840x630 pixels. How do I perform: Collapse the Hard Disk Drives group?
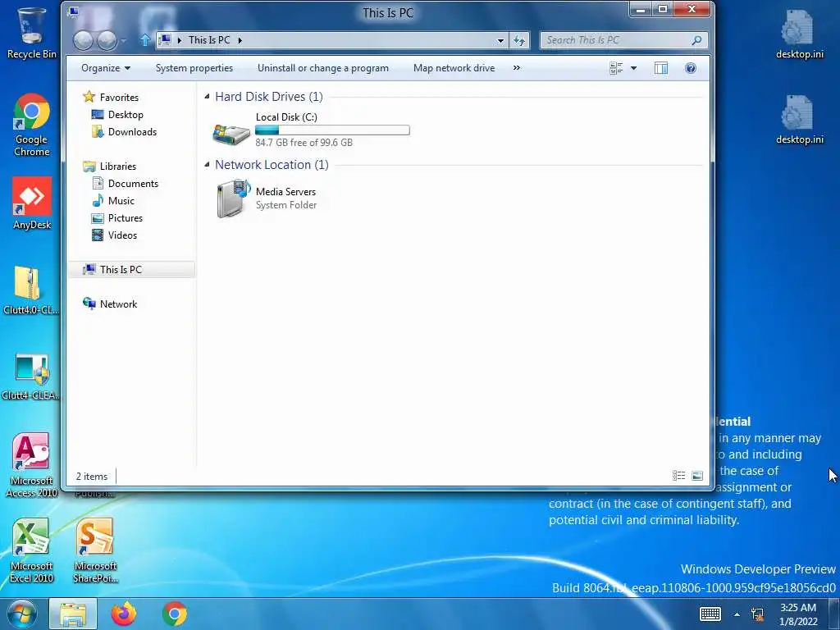tap(207, 97)
